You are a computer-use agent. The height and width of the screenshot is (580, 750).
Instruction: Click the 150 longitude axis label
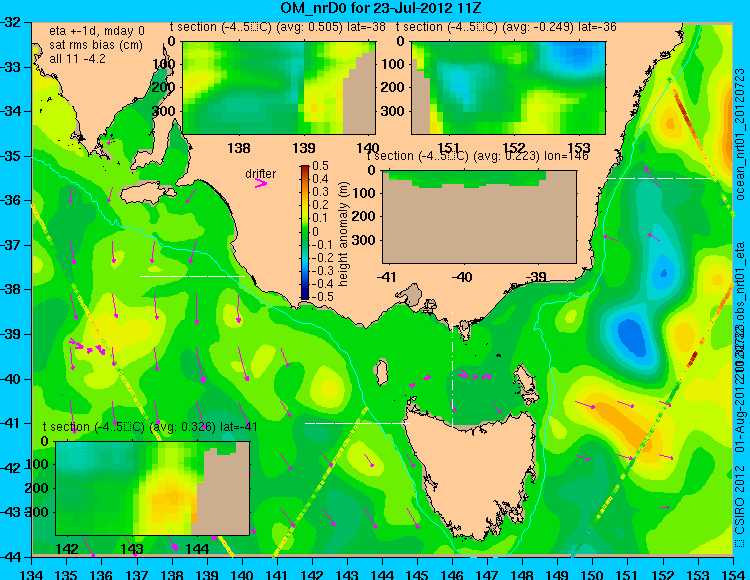point(593,574)
